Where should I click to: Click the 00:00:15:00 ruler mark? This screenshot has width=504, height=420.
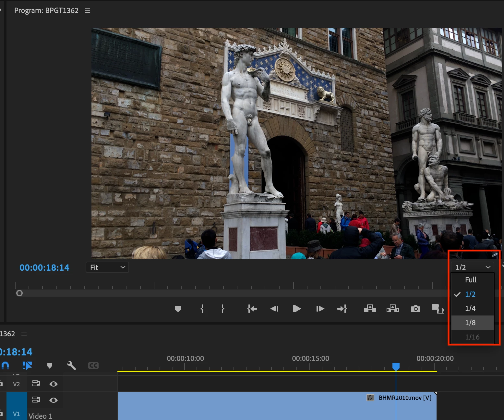coord(310,359)
